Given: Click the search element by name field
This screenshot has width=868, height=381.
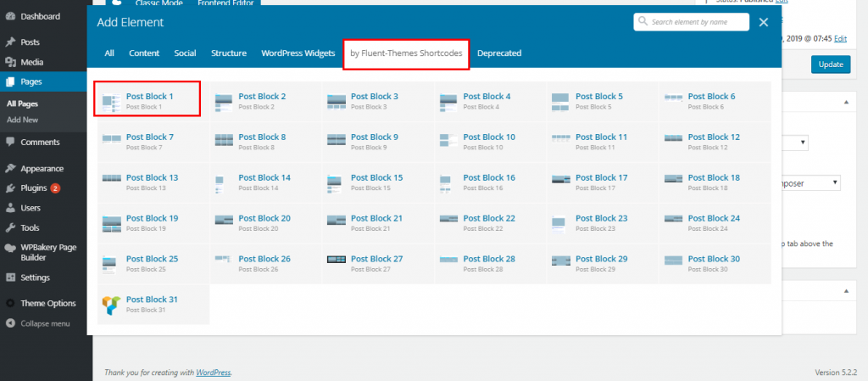Looking at the screenshot, I should pyautogui.click(x=695, y=21).
